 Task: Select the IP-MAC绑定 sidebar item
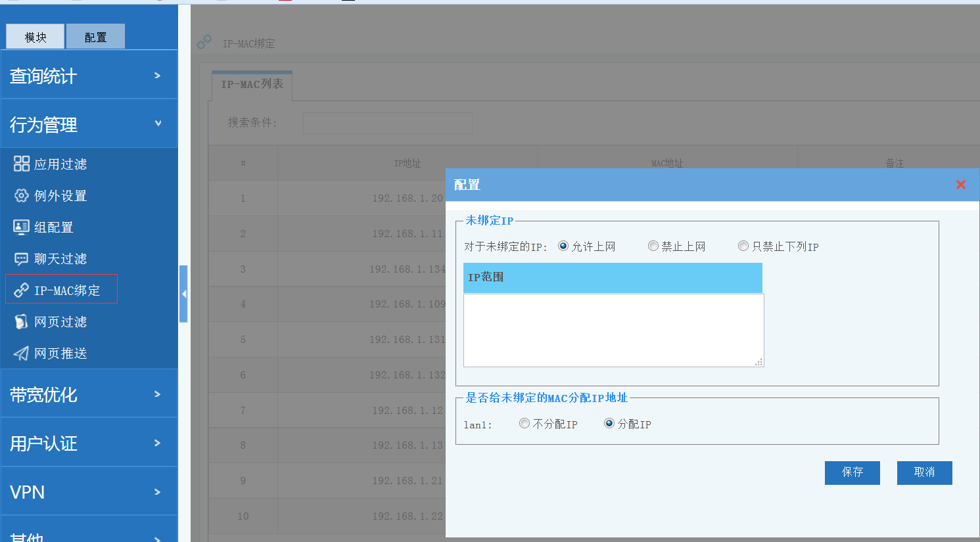point(61,289)
